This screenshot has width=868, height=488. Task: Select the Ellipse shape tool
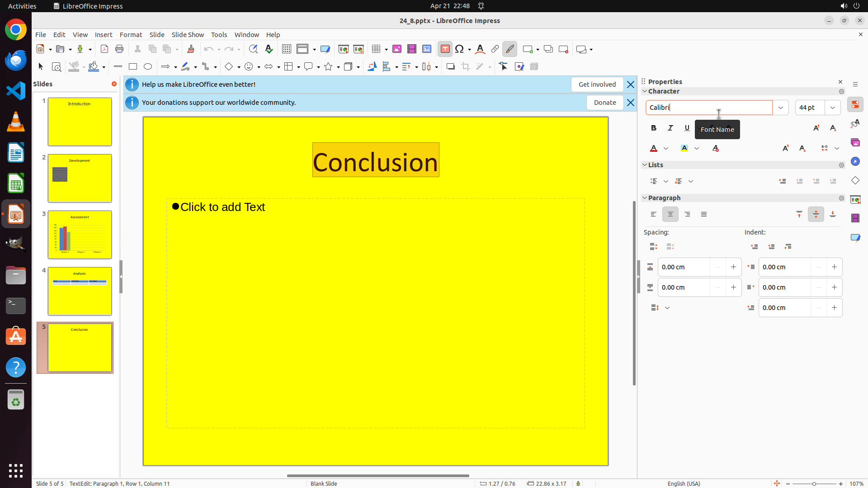coord(148,67)
